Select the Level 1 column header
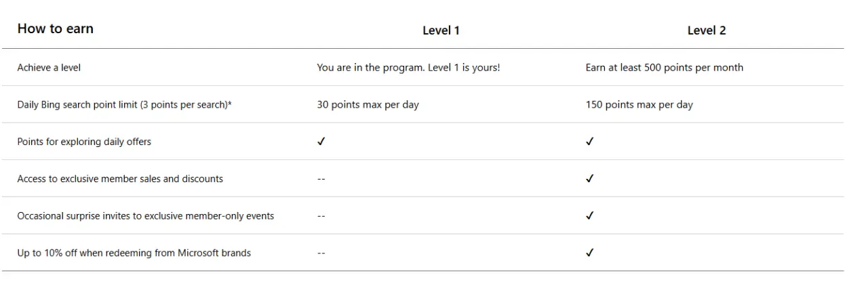 click(441, 30)
